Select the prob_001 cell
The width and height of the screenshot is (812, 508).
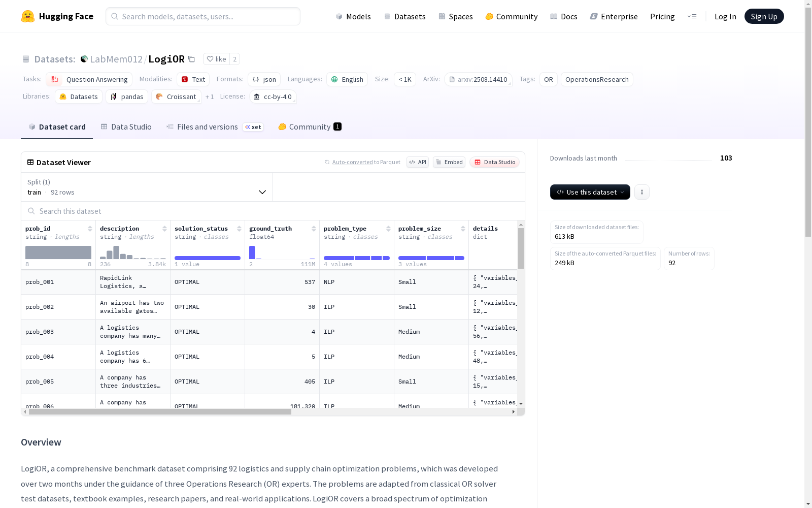tap(58, 282)
